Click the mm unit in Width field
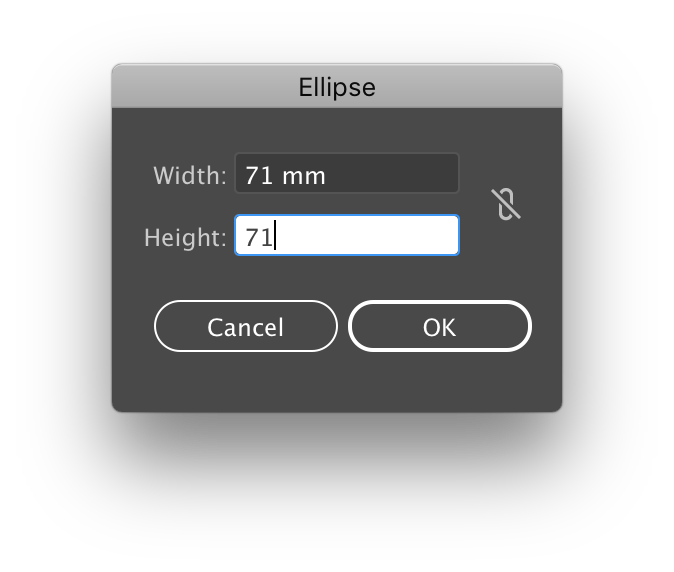Viewport: 674px width, 572px height. [304, 176]
